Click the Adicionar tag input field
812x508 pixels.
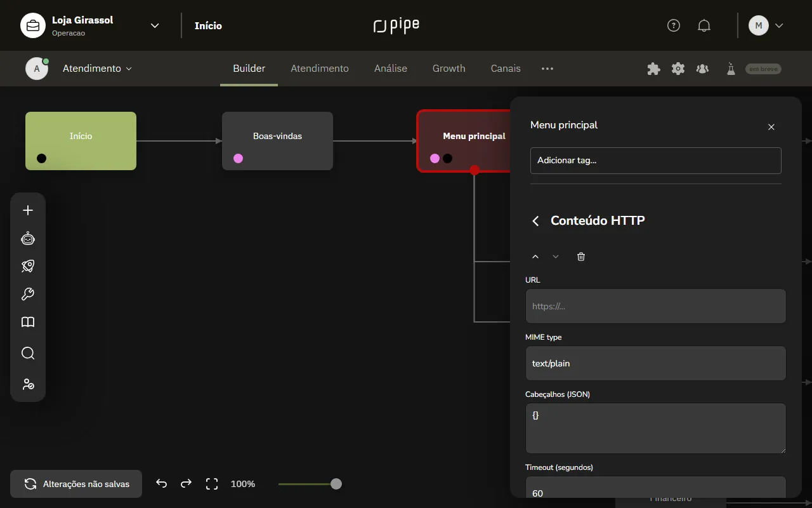[656, 161]
